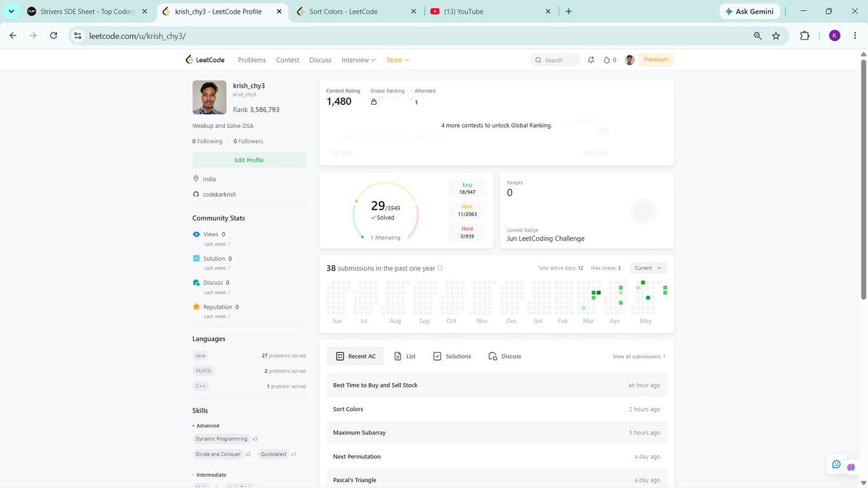Expand the Store dropdown menu
Viewport: 868px width, 488px height.
point(398,60)
